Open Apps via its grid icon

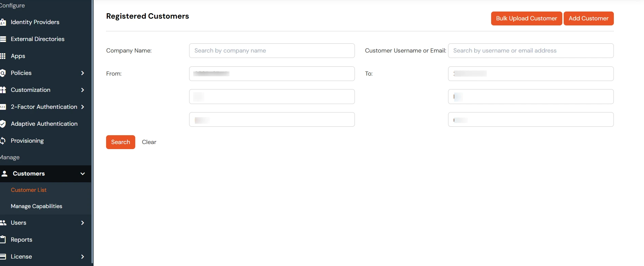tap(3, 56)
